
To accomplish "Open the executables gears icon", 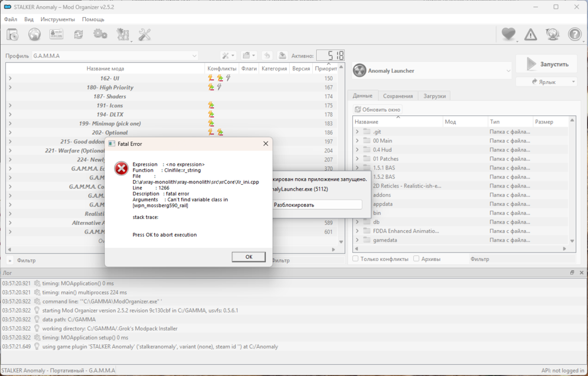I will click(x=100, y=35).
